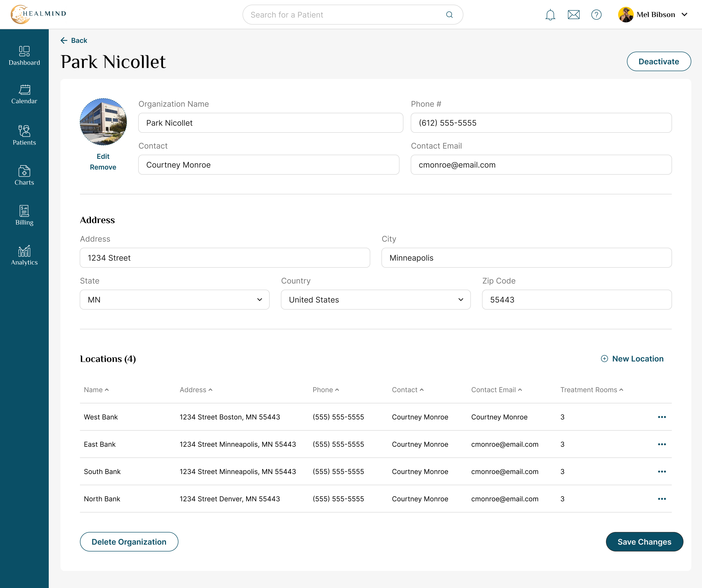This screenshot has width=702, height=588.
Task: Open the help question mark icon
Action: pyautogui.click(x=596, y=15)
